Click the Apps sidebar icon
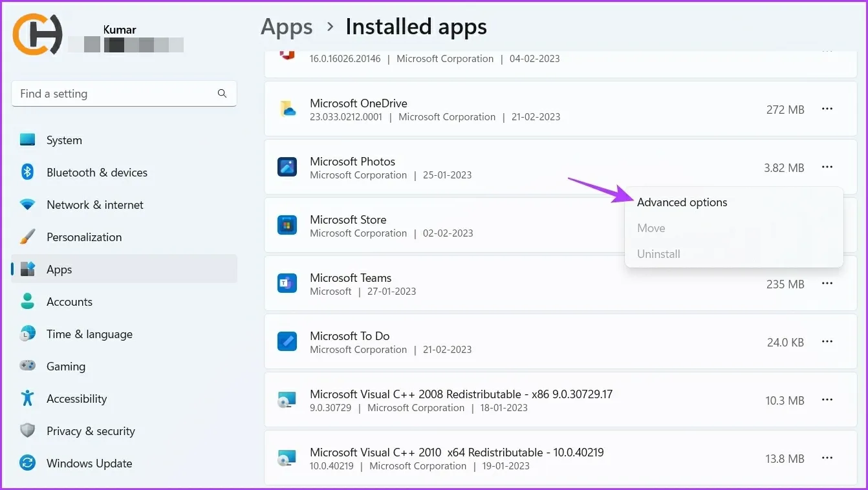 [x=27, y=269]
